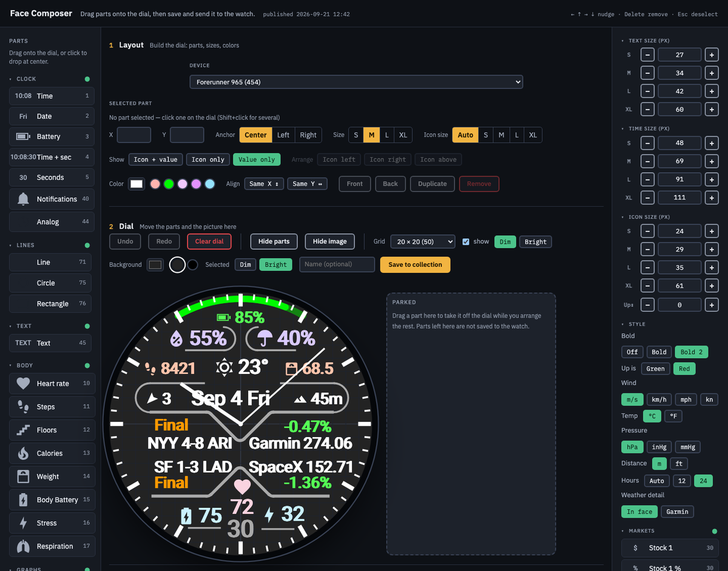Set wind unit to mph

(686, 399)
